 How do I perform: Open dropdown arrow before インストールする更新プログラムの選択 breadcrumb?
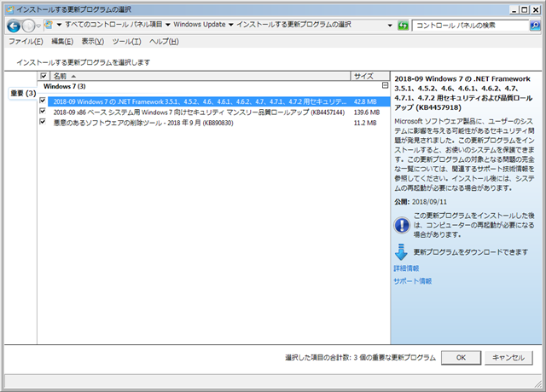[x=231, y=25]
